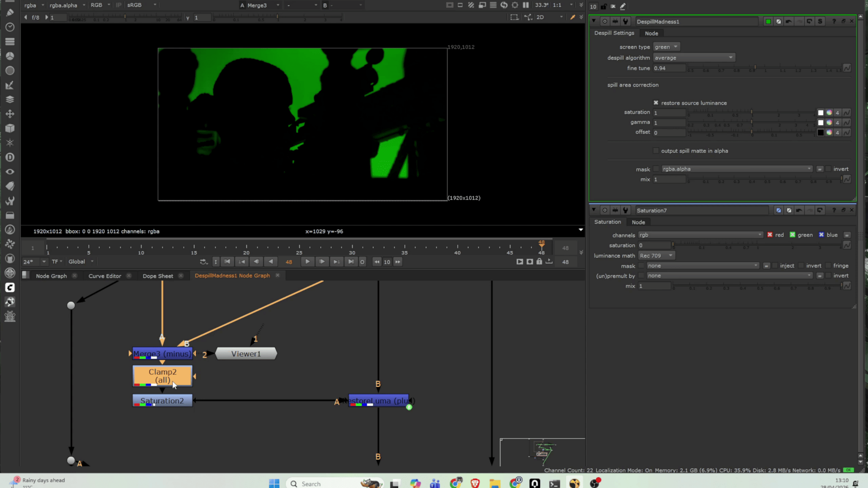The image size is (868, 488).
Task: Click the viewer pause icon
Action: [x=526, y=5]
